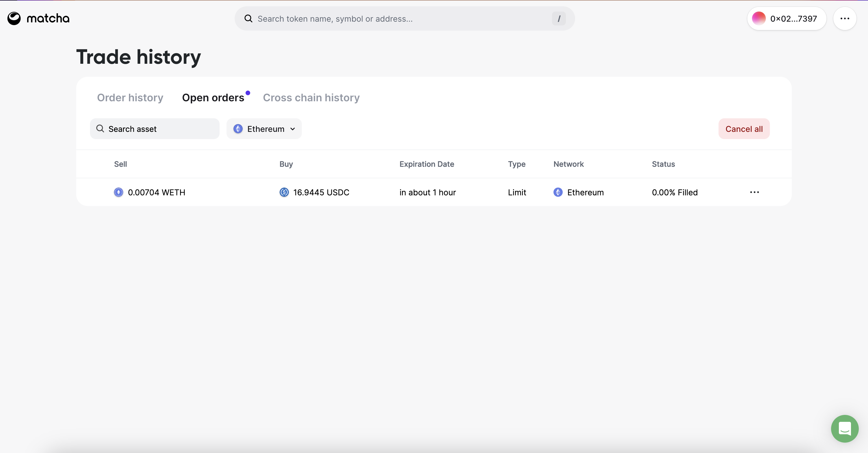Click the Ethereum network icon in order row

(x=558, y=192)
